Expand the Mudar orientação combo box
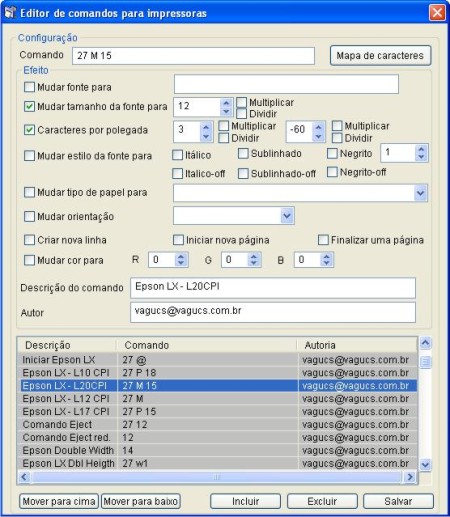The image size is (450, 517). pos(287,216)
